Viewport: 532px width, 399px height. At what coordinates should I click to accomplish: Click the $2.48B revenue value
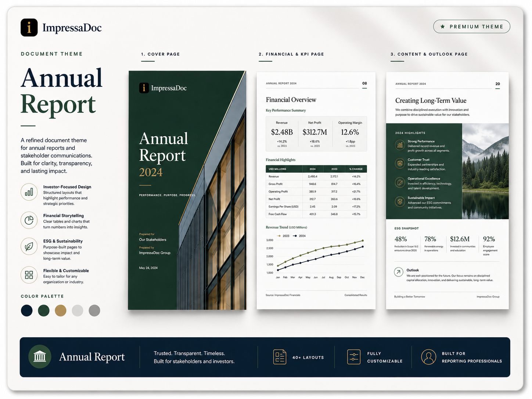pyautogui.click(x=282, y=132)
